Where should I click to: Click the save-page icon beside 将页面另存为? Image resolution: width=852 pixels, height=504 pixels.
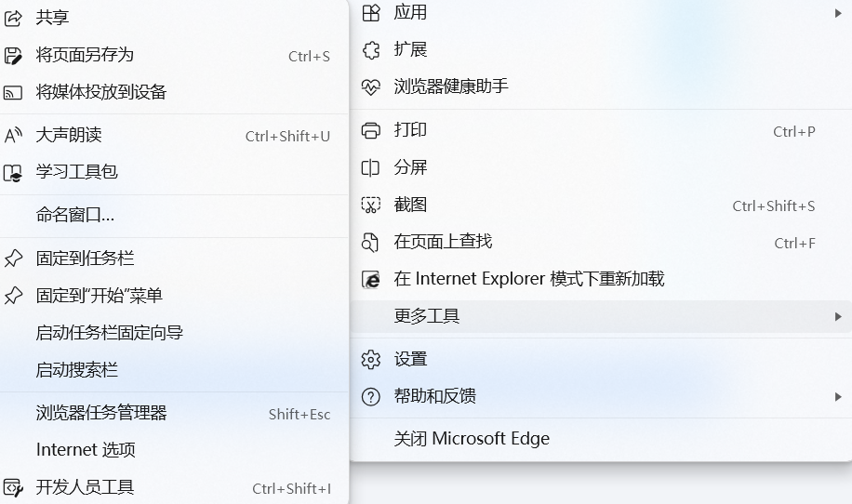coord(13,56)
